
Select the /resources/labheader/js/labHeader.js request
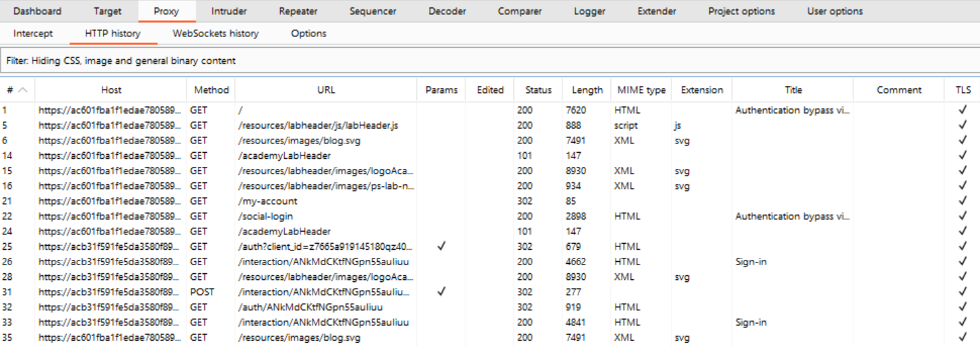click(x=490, y=125)
